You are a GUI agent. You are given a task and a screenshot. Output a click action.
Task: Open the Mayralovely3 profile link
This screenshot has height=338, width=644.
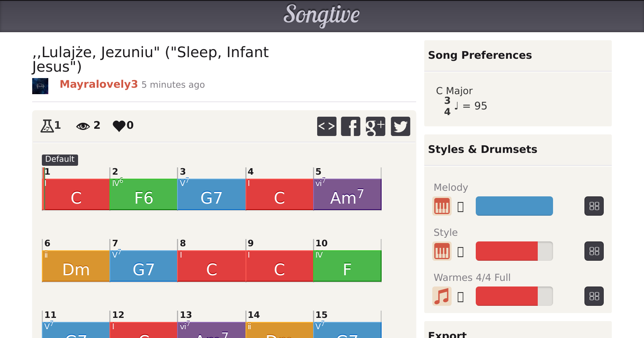pyautogui.click(x=99, y=84)
